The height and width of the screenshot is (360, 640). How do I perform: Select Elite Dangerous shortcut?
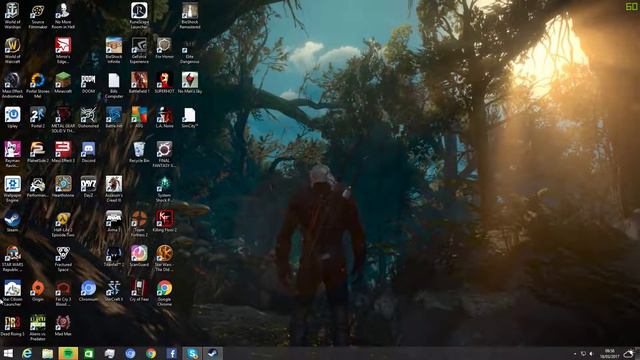[189, 51]
